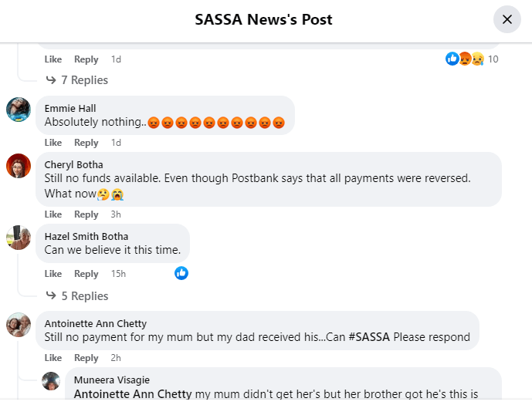Open the #SASSA hashtag link
This screenshot has height=405, width=532.
click(368, 337)
